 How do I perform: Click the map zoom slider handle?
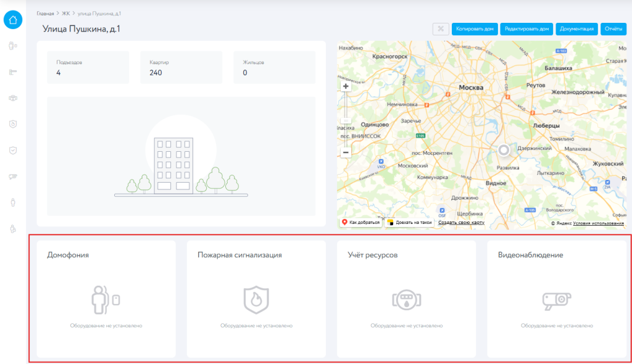(x=346, y=121)
